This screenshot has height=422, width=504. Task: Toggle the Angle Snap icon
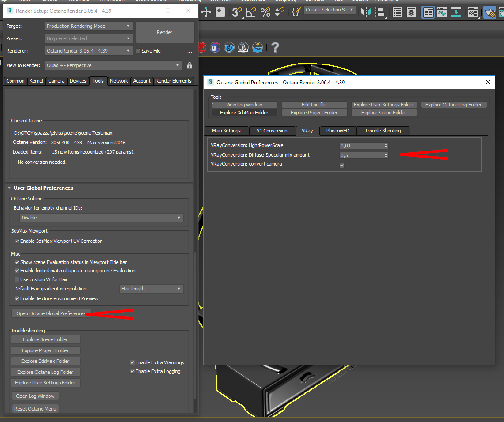click(x=251, y=12)
